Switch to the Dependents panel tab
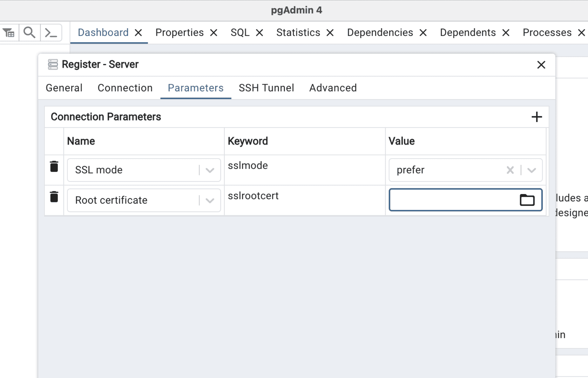This screenshot has height=378, width=588. (x=468, y=33)
